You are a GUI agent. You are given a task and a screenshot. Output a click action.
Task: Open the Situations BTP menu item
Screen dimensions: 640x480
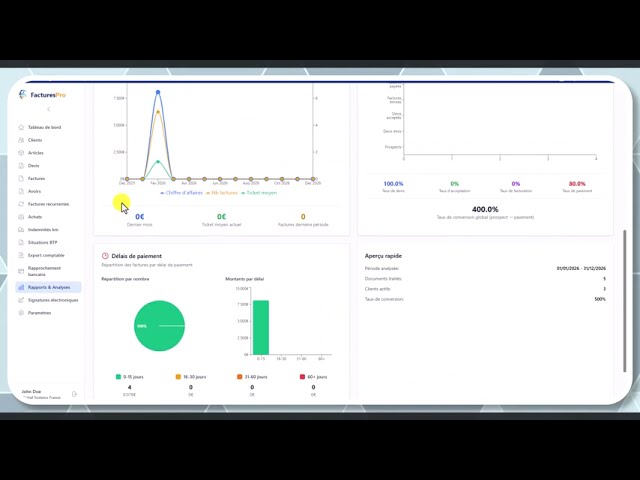click(48, 242)
